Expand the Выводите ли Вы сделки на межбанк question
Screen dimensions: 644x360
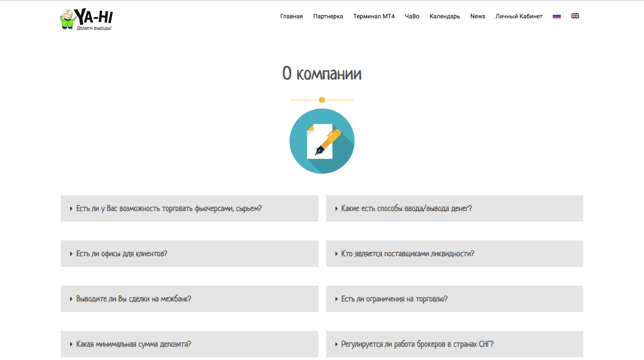click(x=134, y=299)
